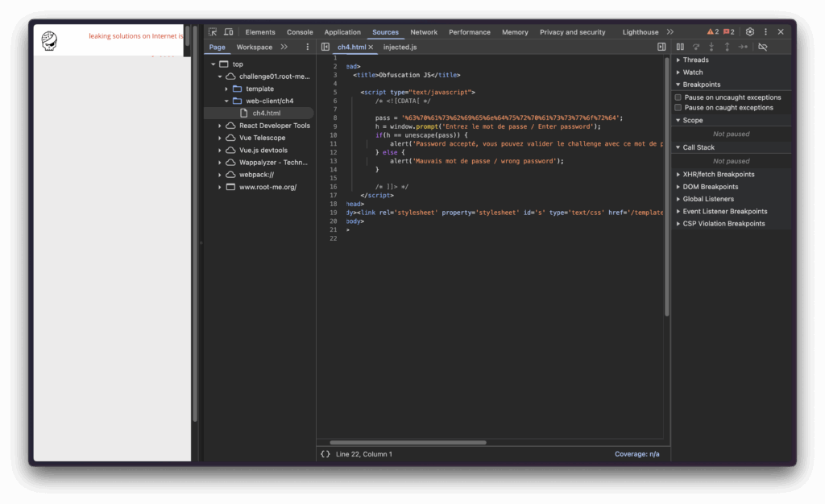Hide the navigator sidebar panel
The width and height of the screenshot is (825, 504).
pos(325,48)
